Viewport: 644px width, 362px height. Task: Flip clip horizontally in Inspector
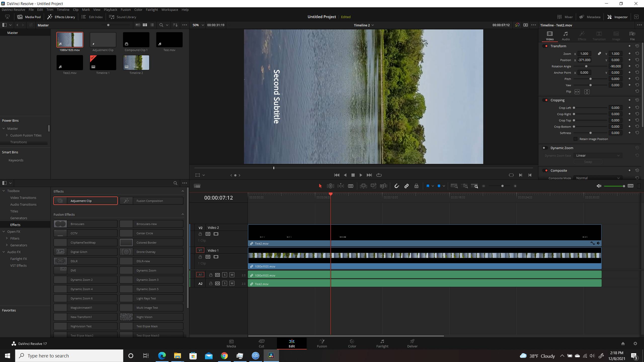[577, 92]
